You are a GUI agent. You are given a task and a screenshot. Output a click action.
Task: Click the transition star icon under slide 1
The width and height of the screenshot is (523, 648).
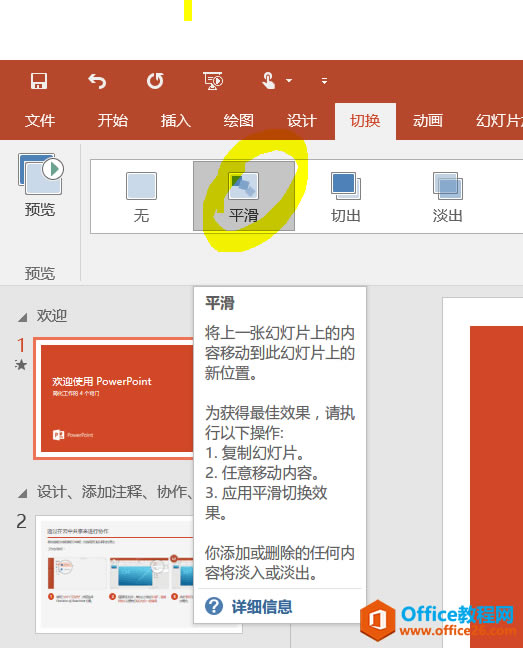tap(21, 364)
